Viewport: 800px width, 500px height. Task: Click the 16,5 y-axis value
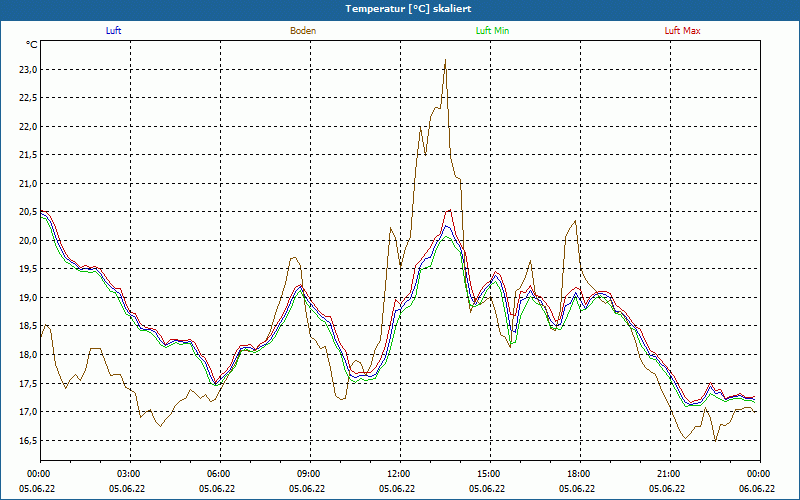(29, 440)
